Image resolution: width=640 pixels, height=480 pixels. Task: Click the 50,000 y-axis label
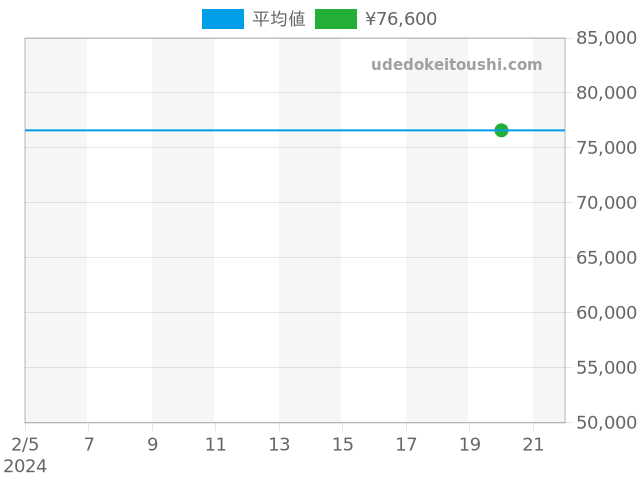pos(607,423)
